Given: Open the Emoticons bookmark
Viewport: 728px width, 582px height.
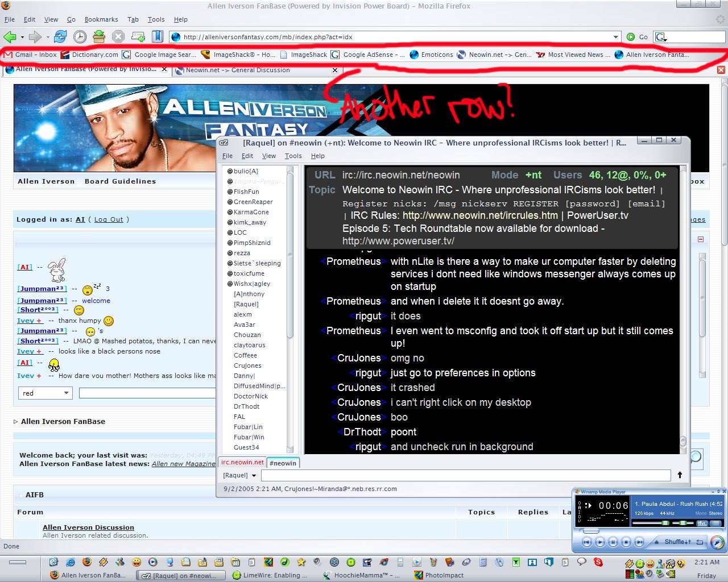Looking at the screenshot, I should [431, 55].
